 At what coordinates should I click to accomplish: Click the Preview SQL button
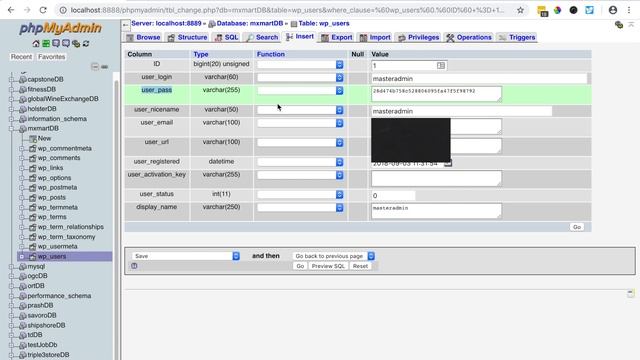(328, 266)
